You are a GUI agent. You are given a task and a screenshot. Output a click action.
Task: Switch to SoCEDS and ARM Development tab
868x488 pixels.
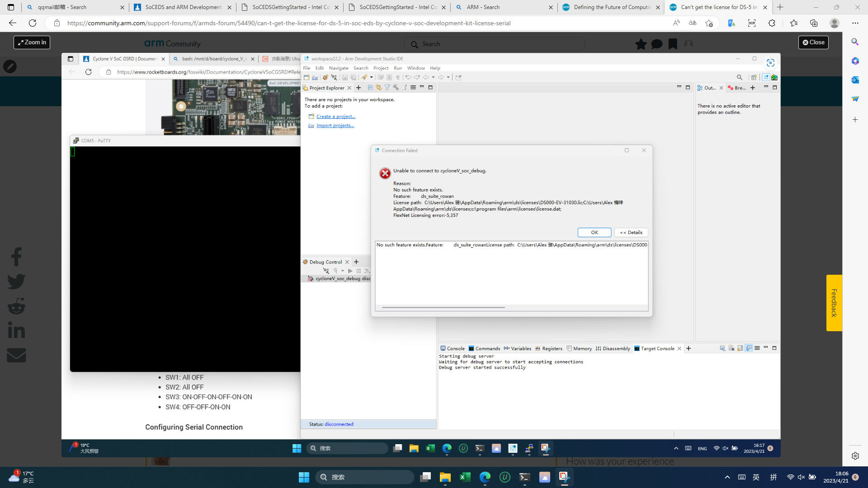(183, 7)
